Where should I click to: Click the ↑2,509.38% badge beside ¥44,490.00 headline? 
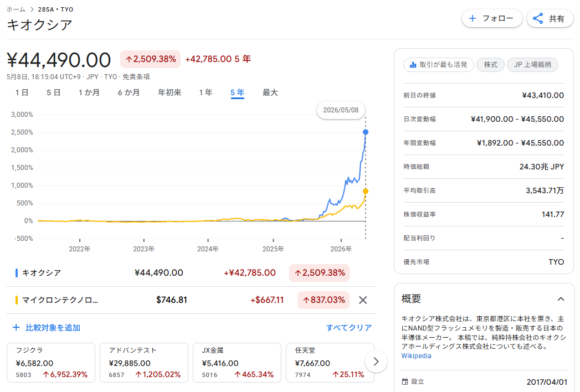coord(150,59)
